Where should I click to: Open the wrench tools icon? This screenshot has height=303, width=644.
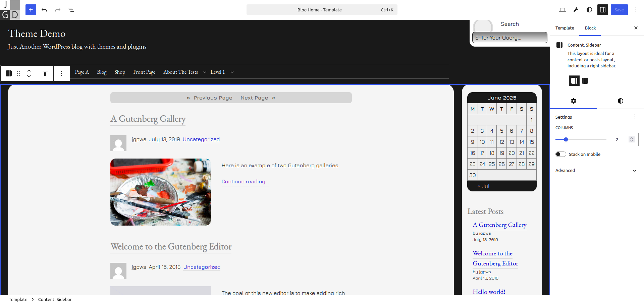(576, 10)
